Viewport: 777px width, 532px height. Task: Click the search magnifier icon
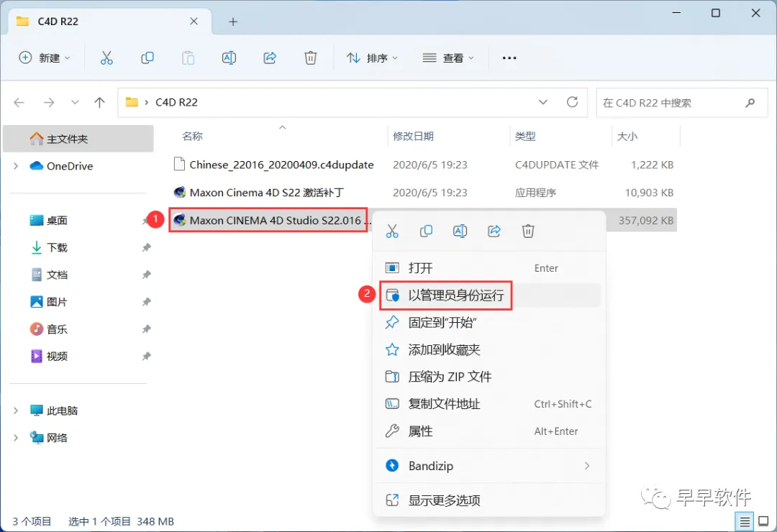coord(750,103)
